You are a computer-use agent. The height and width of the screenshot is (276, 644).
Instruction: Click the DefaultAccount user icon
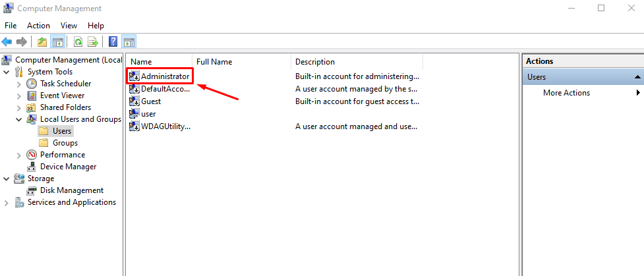(x=134, y=89)
